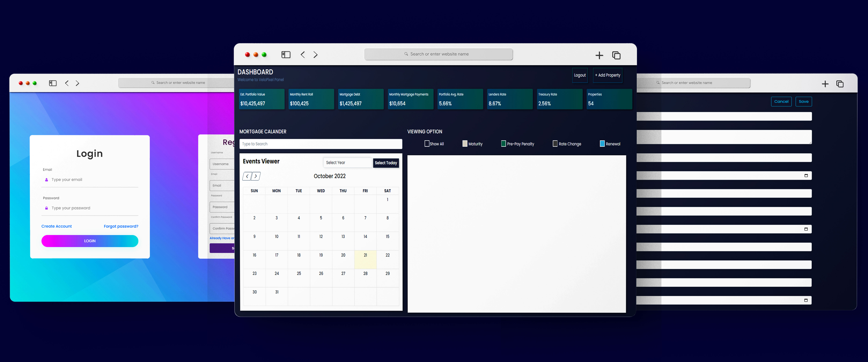Click the Username field on register card

222,164
